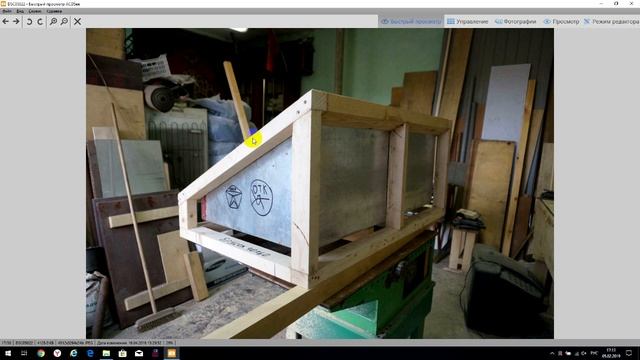The image size is (640, 360).
Task: Open Task View on the taskbar
Action: (24, 353)
